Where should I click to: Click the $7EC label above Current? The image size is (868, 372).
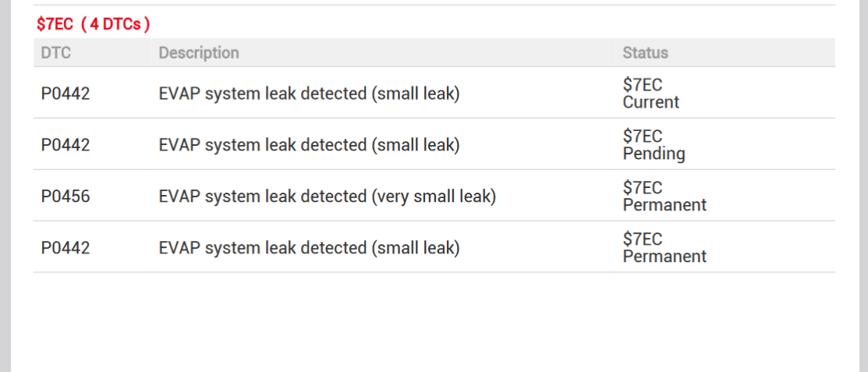point(643,85)
